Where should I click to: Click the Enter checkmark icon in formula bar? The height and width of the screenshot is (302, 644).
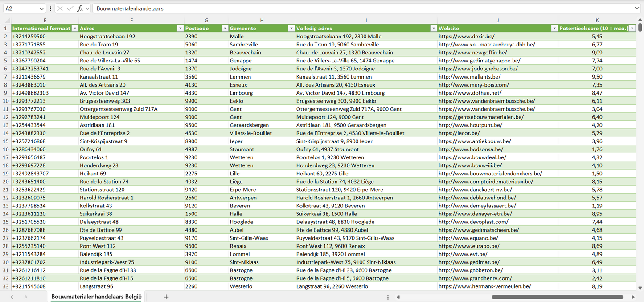tap(70, 8)
